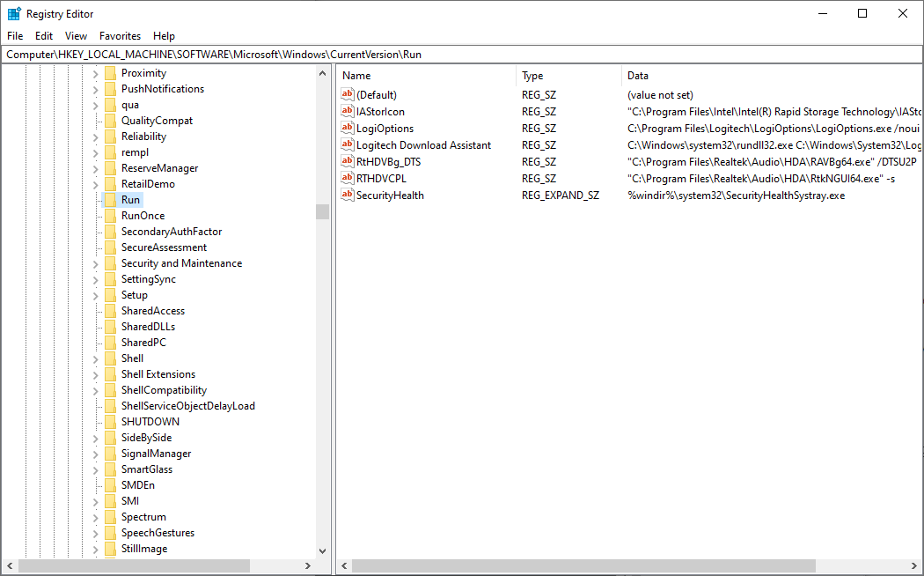Open the Favorites menu
Viewport: 924px width, 576px height.
121,36
